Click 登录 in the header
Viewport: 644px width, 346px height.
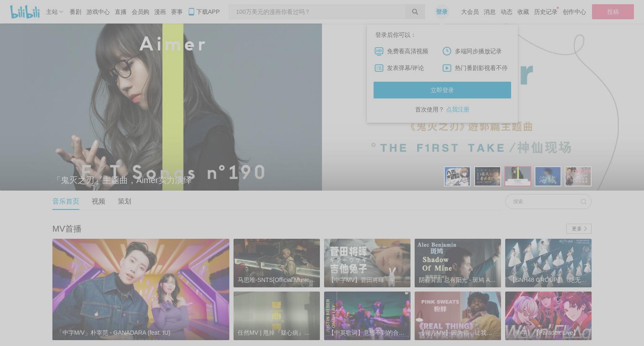coord(442,12)
